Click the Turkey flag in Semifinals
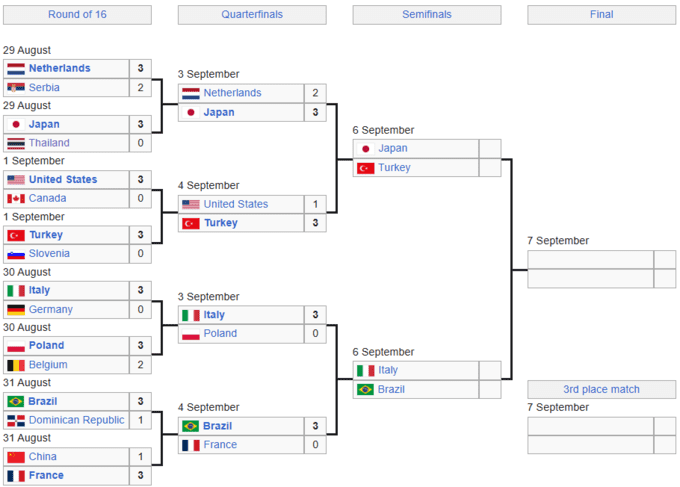 (365, 168)
